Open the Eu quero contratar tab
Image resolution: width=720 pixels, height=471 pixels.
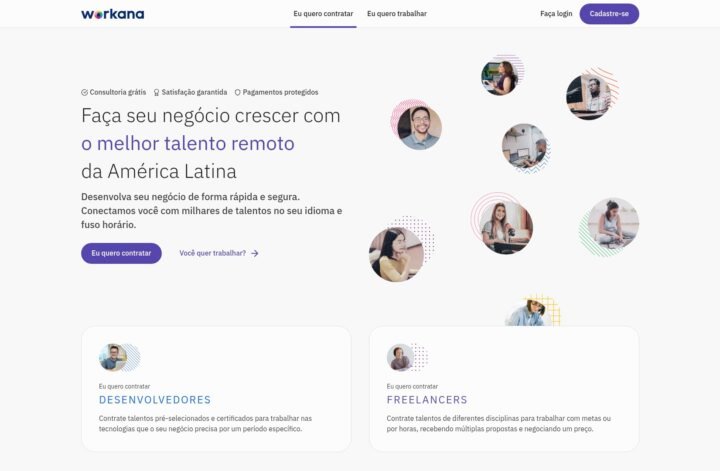click(x=323, y=14)
